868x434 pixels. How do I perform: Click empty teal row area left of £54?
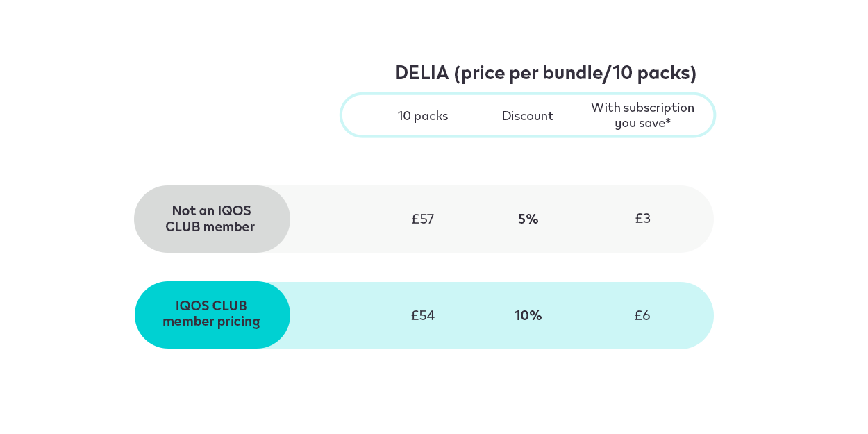(x=340, y=315)
